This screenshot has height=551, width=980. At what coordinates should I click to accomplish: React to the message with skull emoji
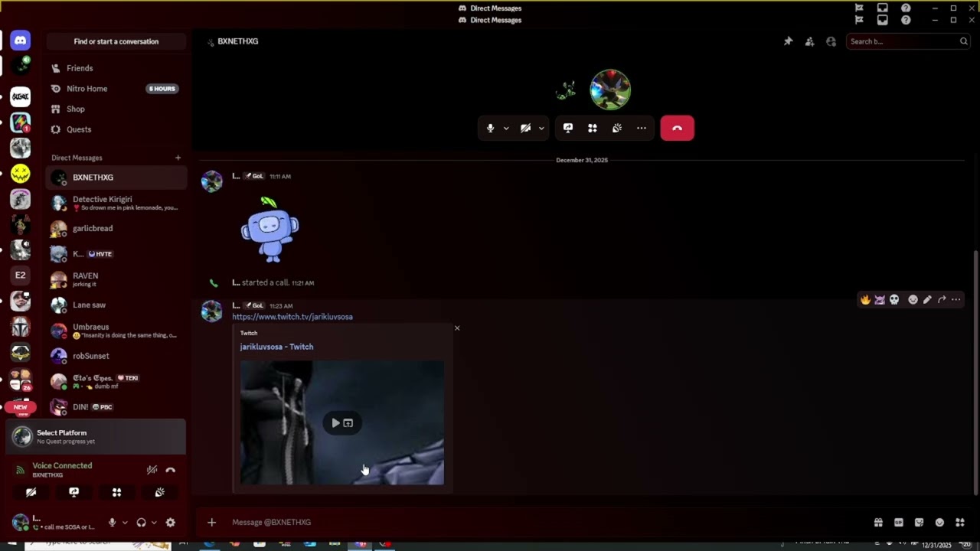point(894,300)
